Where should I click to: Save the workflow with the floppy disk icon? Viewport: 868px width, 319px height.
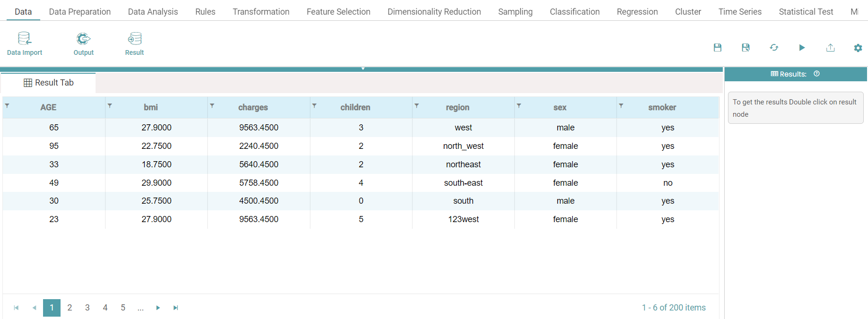pos(718,48)
